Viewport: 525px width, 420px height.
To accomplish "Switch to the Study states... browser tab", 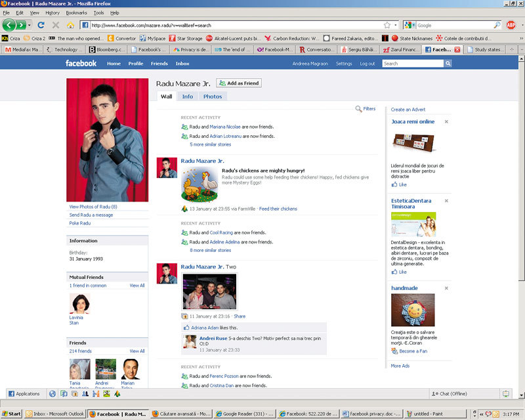I will coord(485,50).
